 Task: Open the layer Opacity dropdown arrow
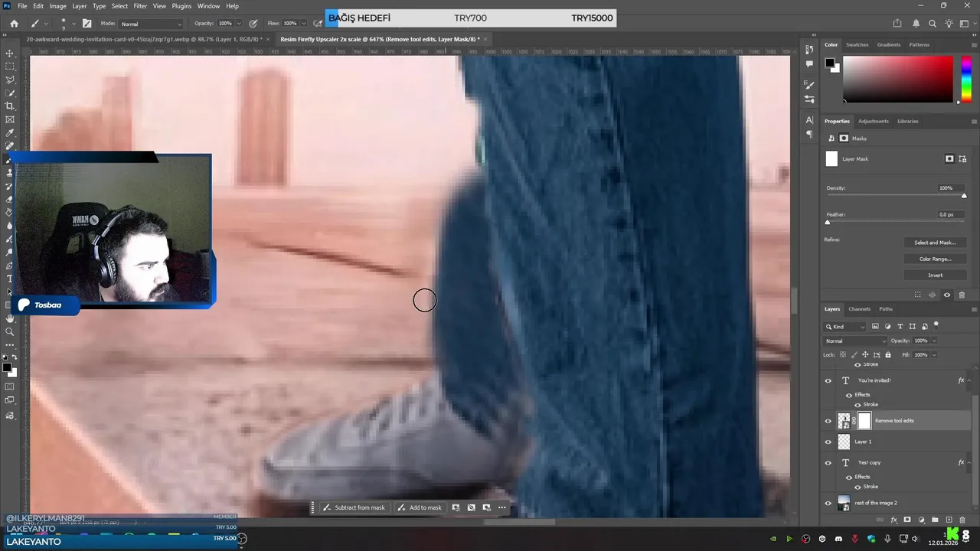pos(933,341)
